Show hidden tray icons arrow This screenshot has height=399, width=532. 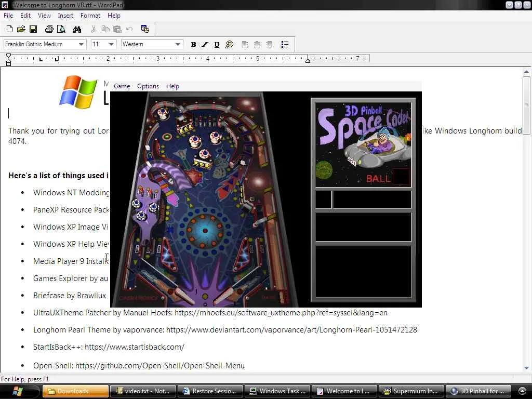(x=523, y=391)
